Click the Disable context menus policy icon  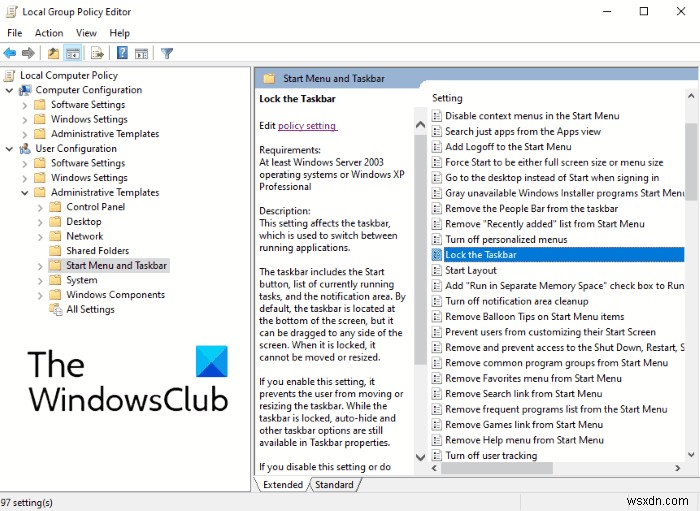pos(437,116)
